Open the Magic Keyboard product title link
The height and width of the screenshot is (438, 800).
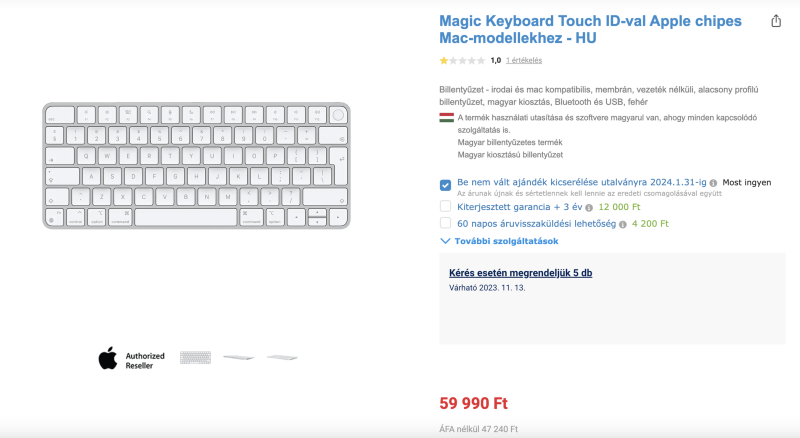pyautogui.click(x=590, y=29)
